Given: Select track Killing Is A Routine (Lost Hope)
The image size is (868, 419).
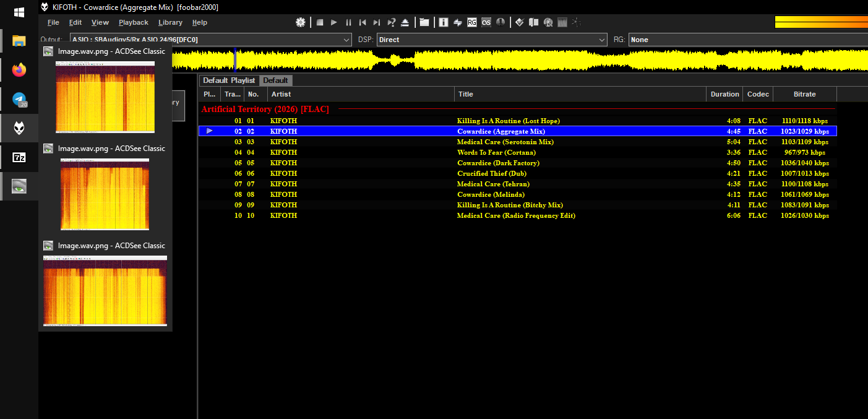Looking at the screenshot, I should tap(518, 121).
